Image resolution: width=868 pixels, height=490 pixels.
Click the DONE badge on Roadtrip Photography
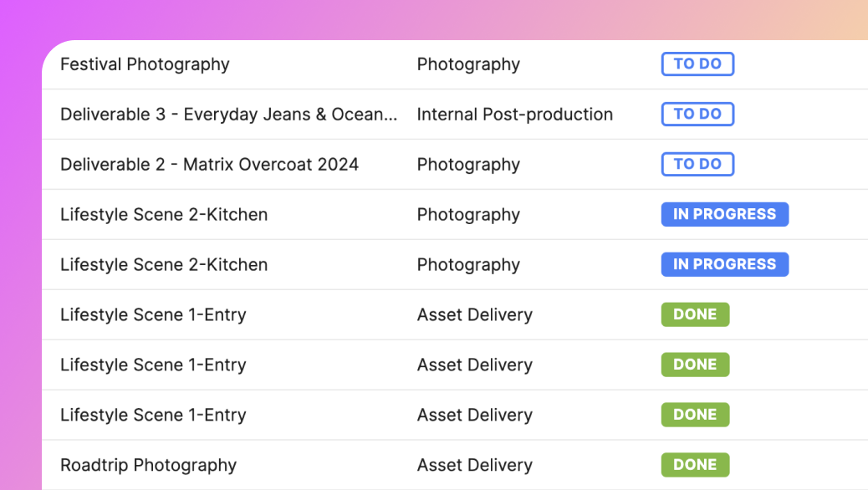click(x=695, y=465)
